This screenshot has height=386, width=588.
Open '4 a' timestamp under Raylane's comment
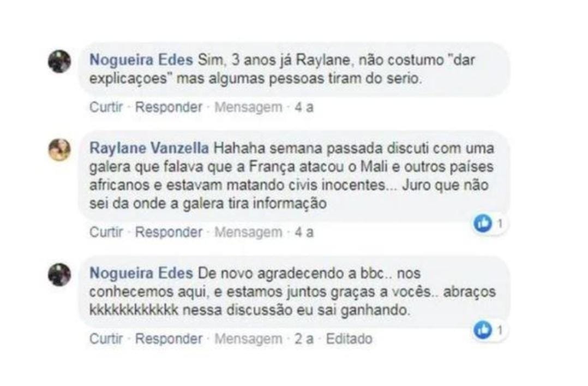click(x=304, y=233)
